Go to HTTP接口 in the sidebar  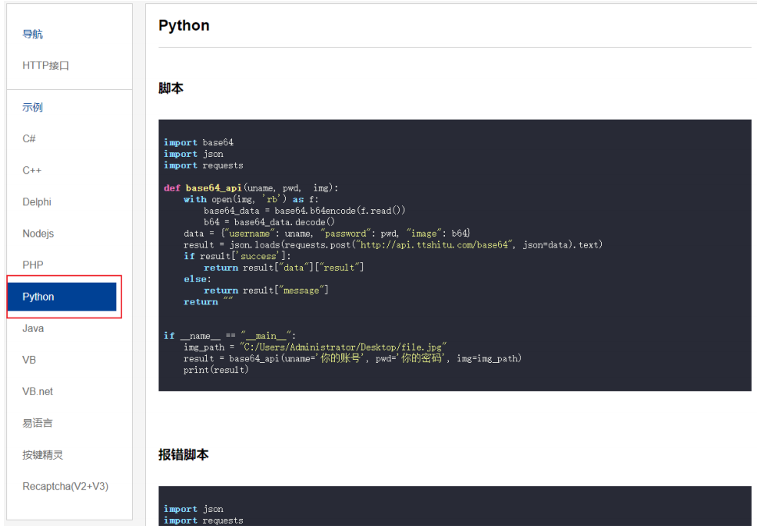(x=46, y=65)
